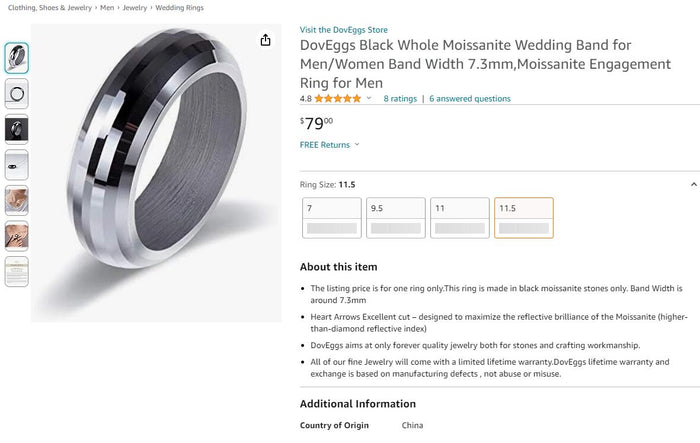This screenshot has width=700, height=443.
Task: Click the five-star rating graphic
Action: 338,99
